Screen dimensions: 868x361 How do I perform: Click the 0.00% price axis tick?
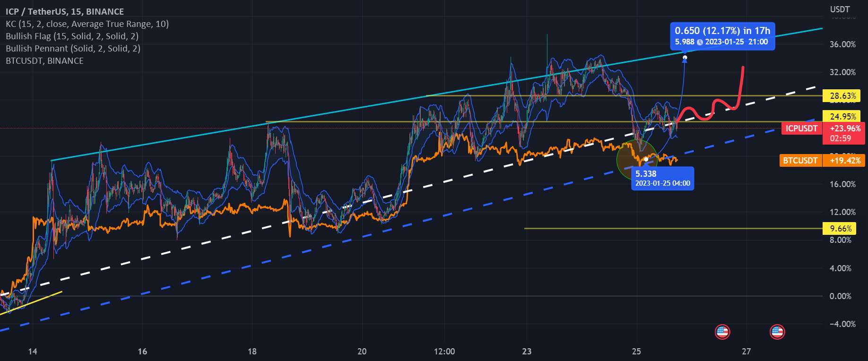point(841,296)
